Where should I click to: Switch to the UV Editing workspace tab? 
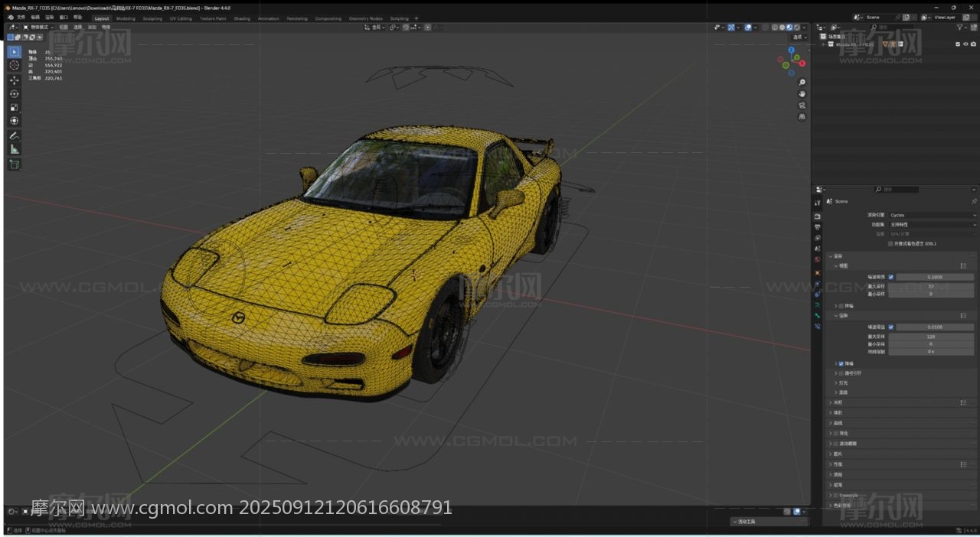coord(181,18)
